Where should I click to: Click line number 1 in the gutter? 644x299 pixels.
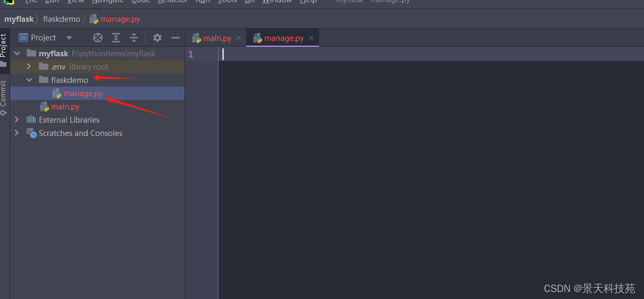click(x=190, y=54)
